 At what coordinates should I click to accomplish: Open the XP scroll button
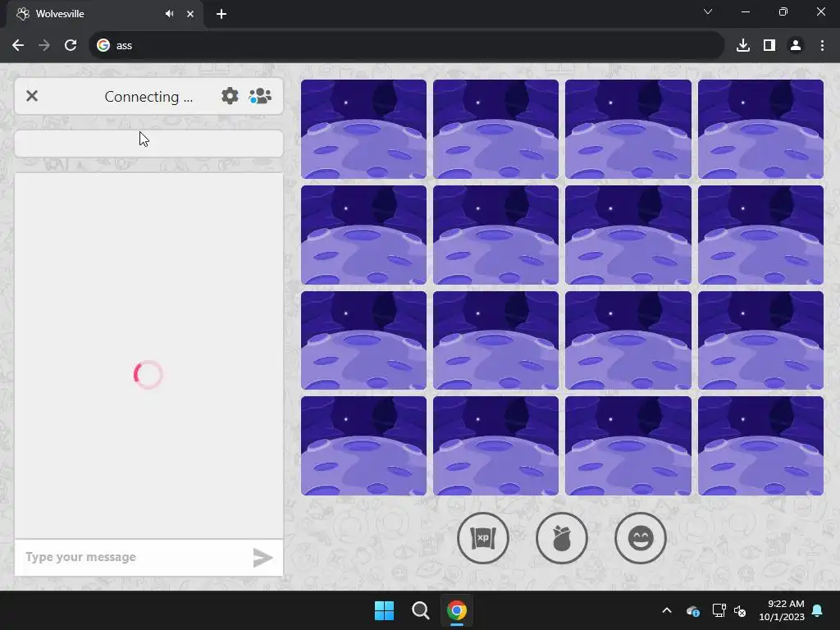pos(482,538)
